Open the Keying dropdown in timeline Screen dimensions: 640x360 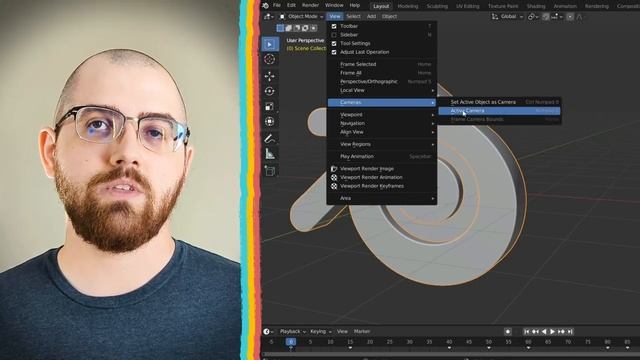[x=321, y=331]
